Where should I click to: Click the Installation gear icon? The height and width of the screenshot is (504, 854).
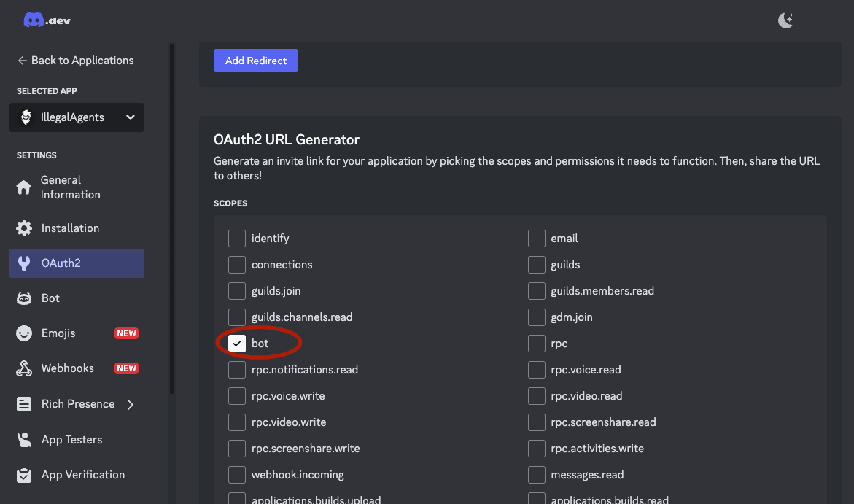24,228
